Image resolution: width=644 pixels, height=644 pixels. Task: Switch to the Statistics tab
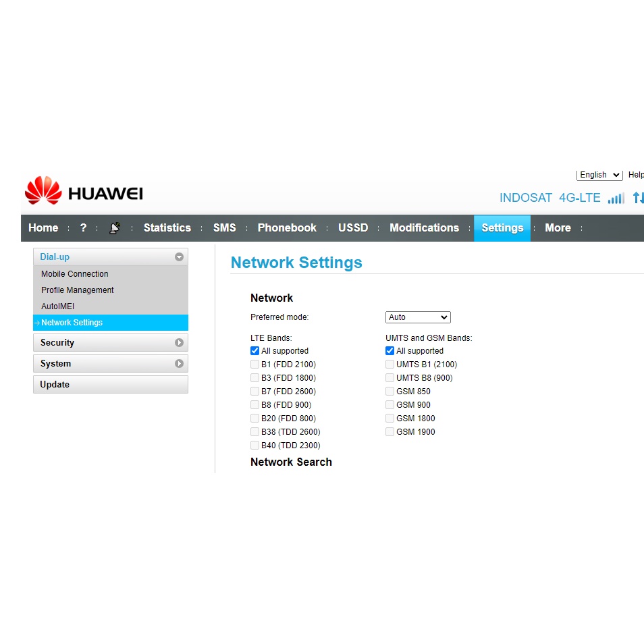[167, 228]
